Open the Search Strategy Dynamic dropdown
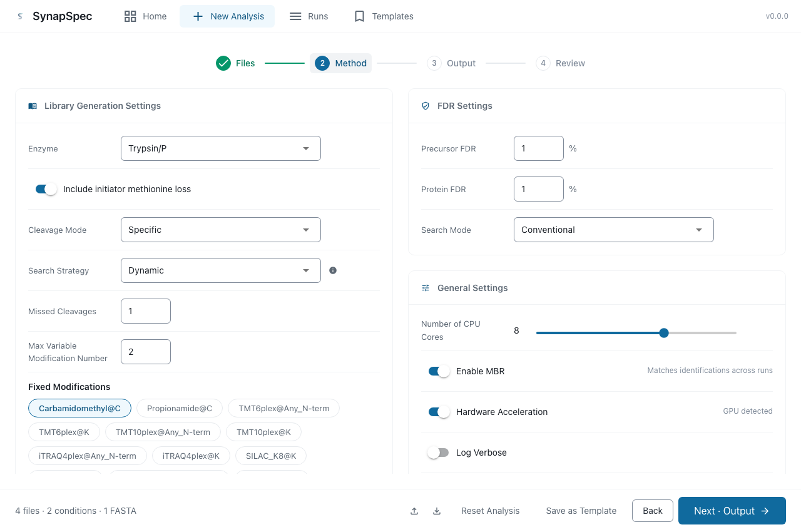801x532 pixels. point(221,270)
